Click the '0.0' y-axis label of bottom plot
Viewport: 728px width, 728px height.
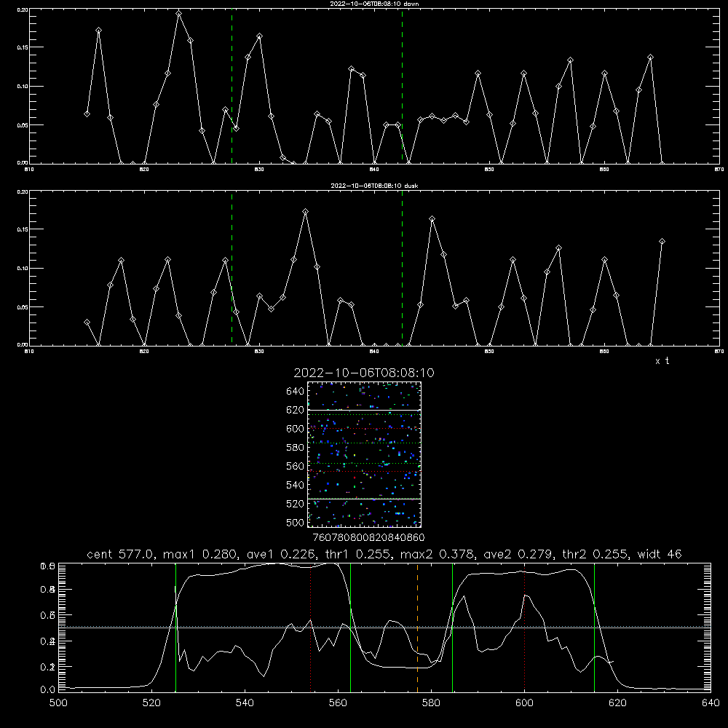click(x=48, y=690)
